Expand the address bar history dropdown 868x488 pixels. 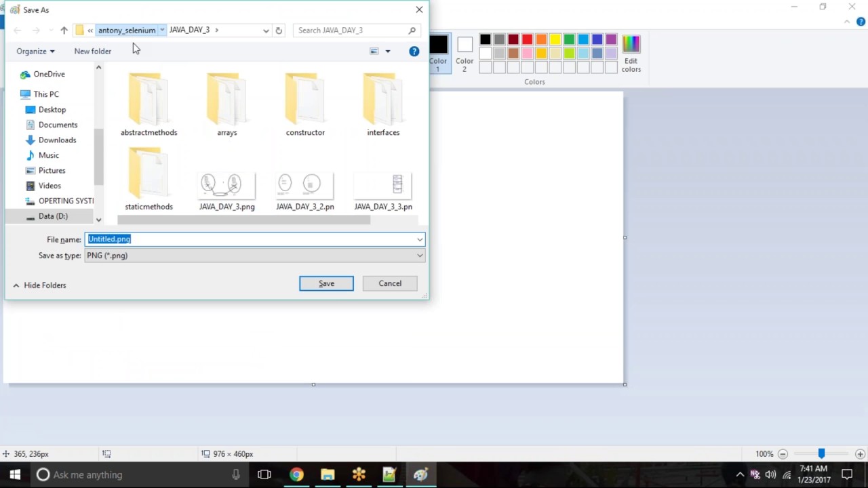pos(266,30)
